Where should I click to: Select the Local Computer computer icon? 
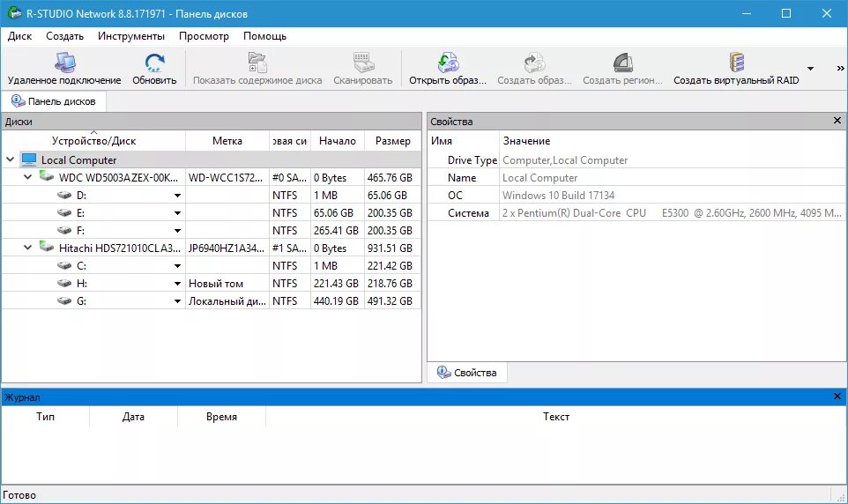click(29, 159)
